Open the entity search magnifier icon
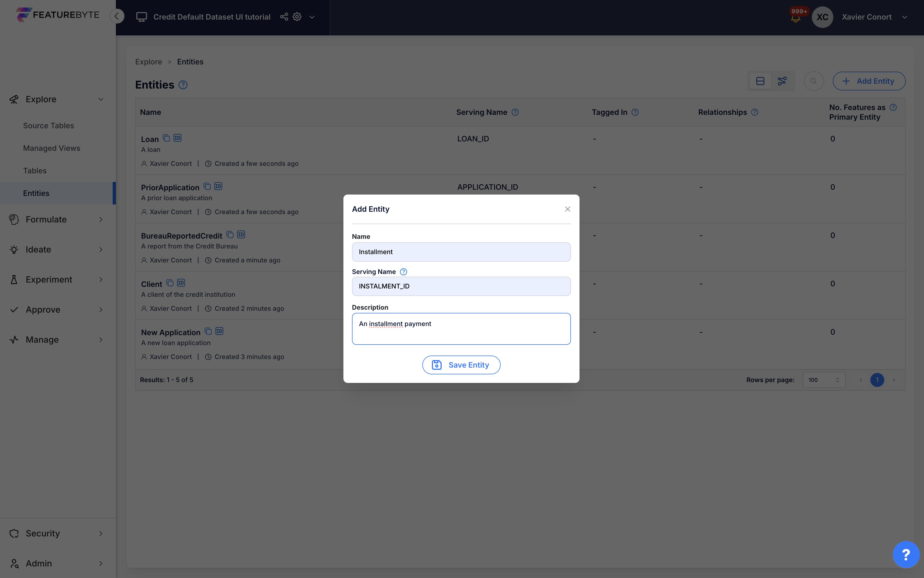The height and width of the screenshot is (578, 924). coord(813,81)
